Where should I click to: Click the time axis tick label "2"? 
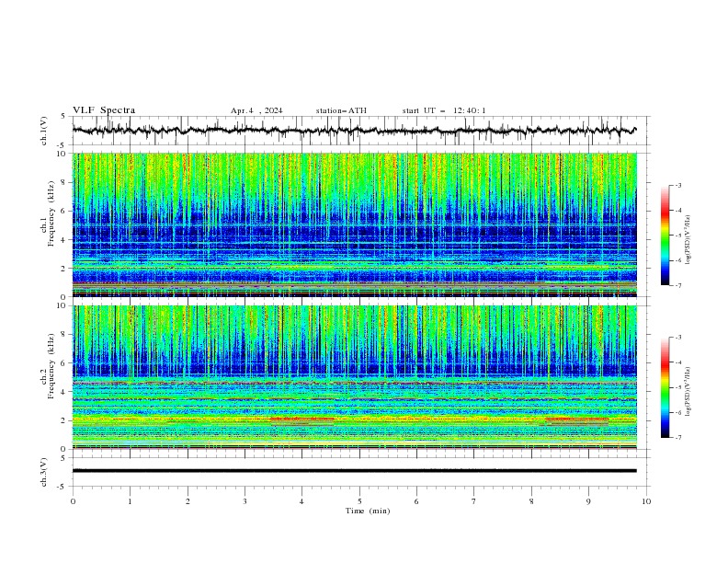[188, 501]
